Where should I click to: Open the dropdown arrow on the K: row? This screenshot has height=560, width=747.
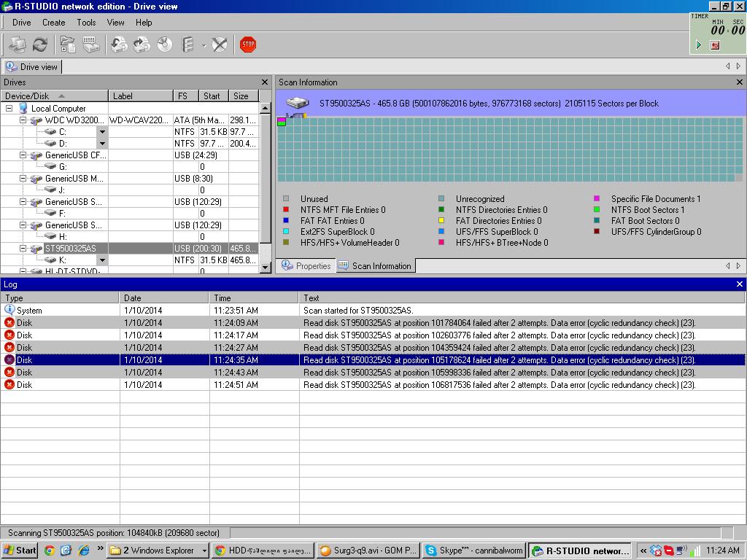point(102,260)
